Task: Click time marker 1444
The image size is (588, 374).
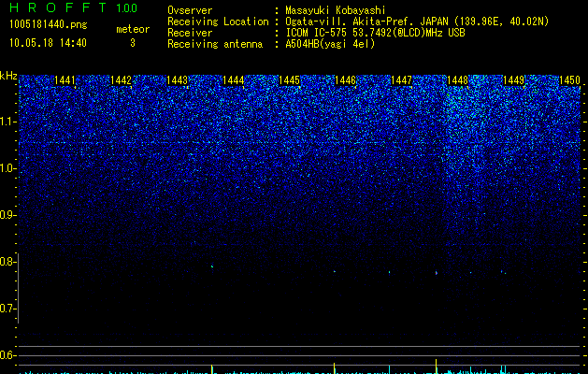Action: 233,80
